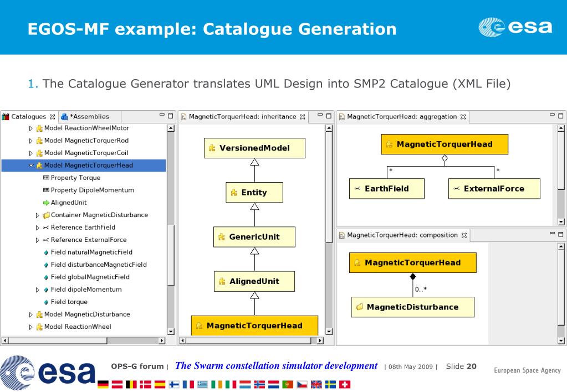Select MagneticDisturbance box in composition diagram

(x=412, y=307)
